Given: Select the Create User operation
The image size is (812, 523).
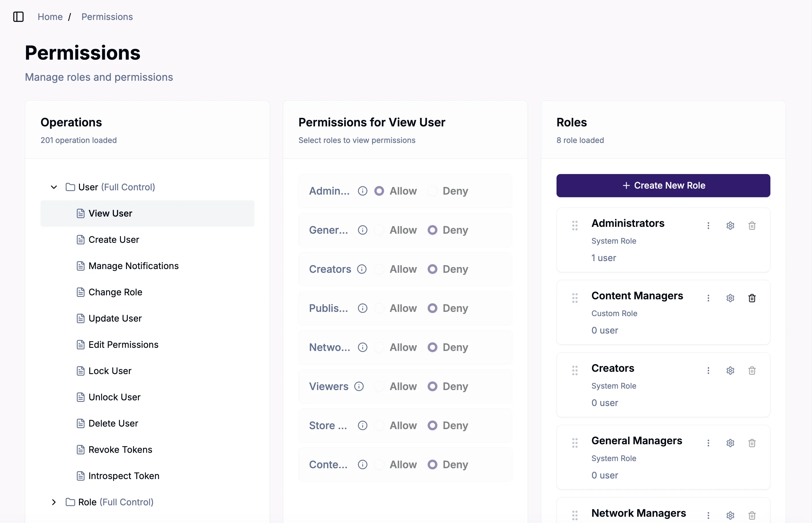Looking at the screenshot, I should click(x=147, y=239).
